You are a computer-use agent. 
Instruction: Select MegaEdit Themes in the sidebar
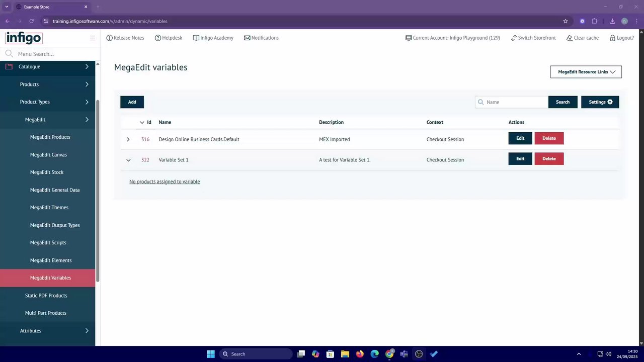(x=49, y=208)
